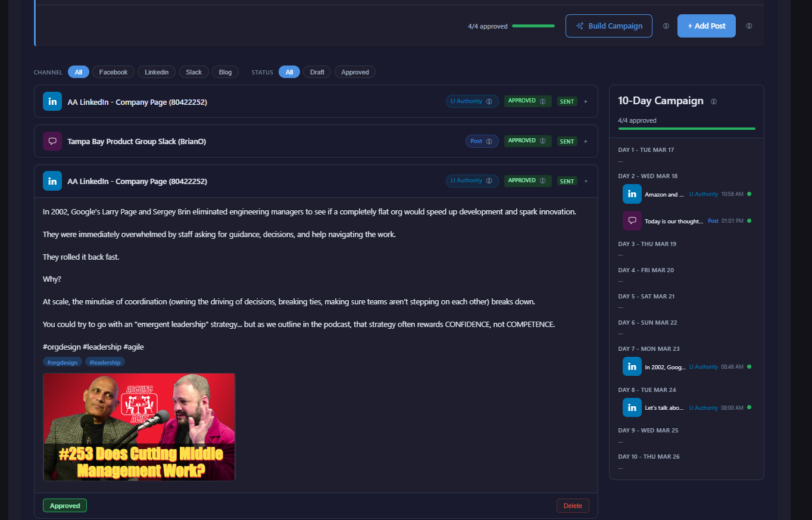The width and height of the screenshot is (812, 520).
Task: Click the 'DAY 3 - THU MAR 19' heading
Action: (x=647, y=244)
